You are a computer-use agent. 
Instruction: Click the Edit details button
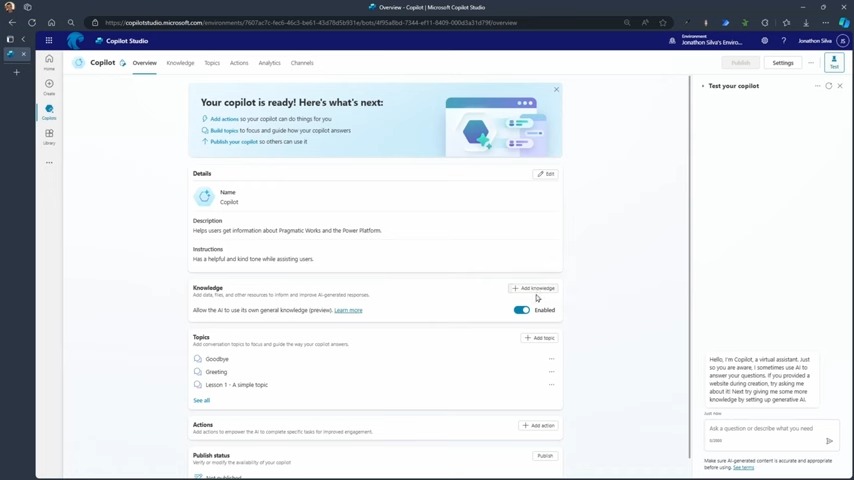tap(545, 174)
